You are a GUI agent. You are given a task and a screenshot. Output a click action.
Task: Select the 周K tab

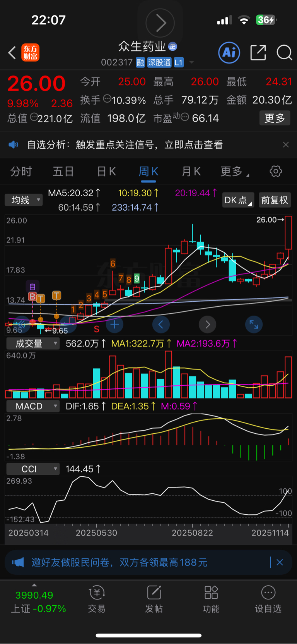[148, 171]
